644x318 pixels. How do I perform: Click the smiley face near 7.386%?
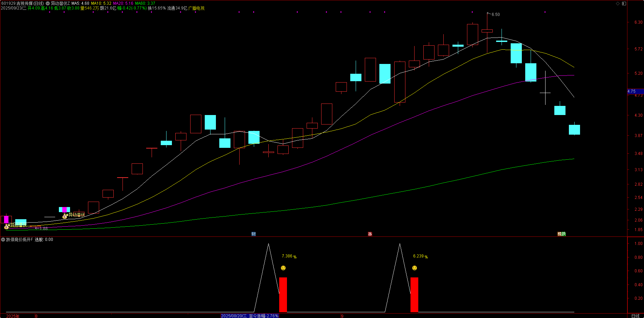tap(283, 268)
